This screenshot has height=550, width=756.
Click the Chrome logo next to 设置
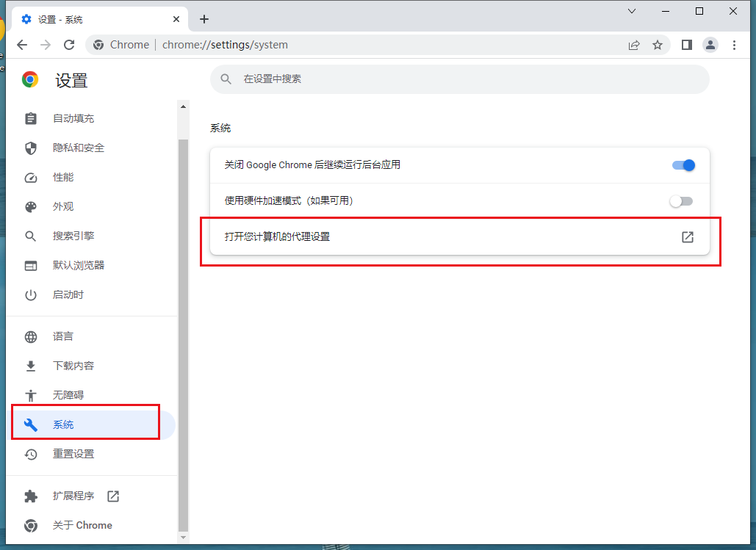(x=30, y=79)
